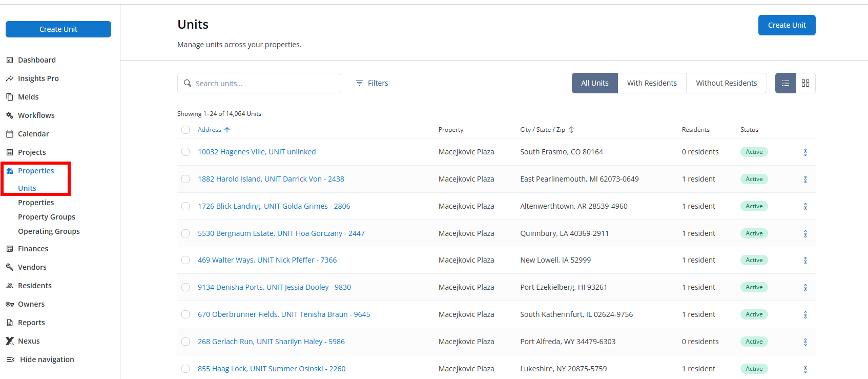Show All Units tab
The image size is (868, 379).
[x=595, y=83]
